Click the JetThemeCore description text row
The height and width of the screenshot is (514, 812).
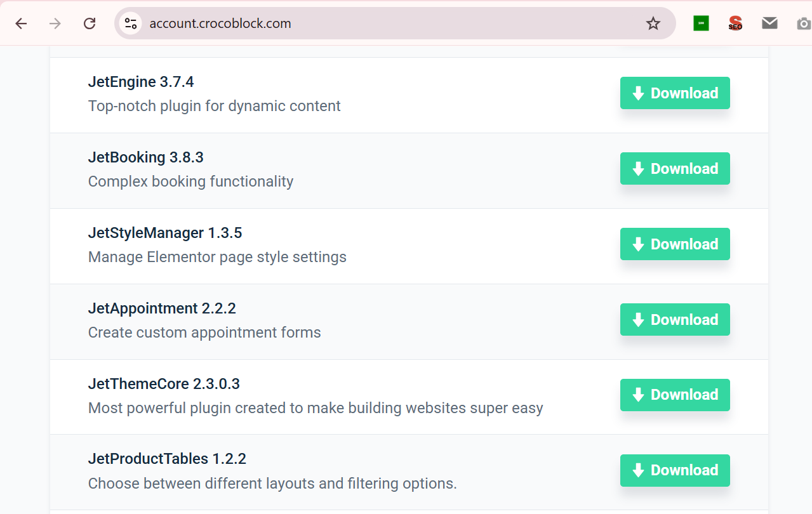pyautogui.click(x=315, y=408)
